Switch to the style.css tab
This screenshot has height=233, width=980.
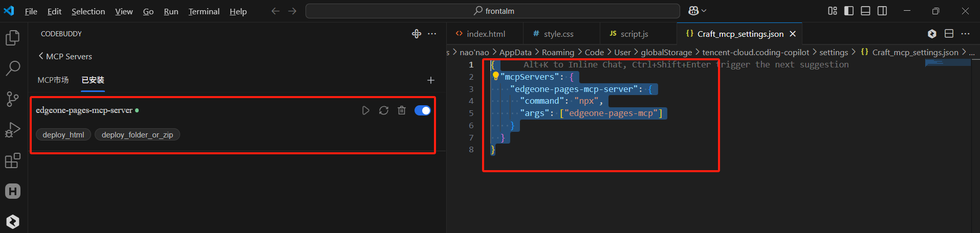[x=561, y=34]
